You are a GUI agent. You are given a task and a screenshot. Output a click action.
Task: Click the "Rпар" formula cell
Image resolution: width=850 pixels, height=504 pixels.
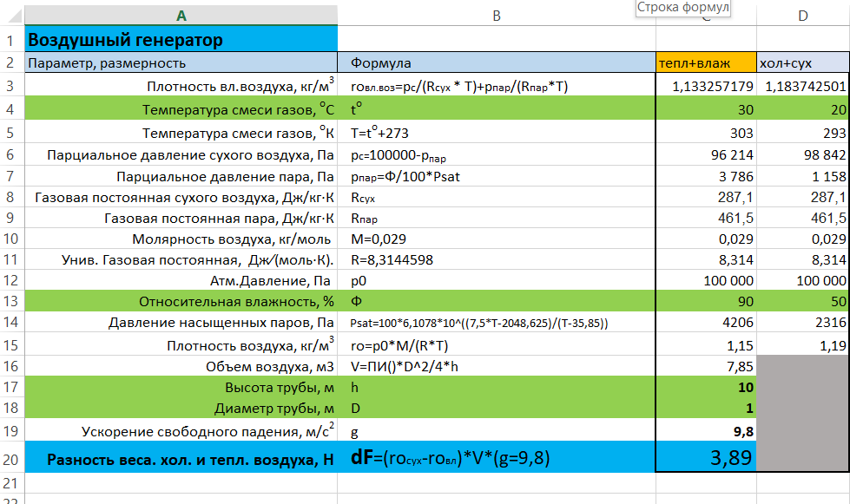click(497, 218)
